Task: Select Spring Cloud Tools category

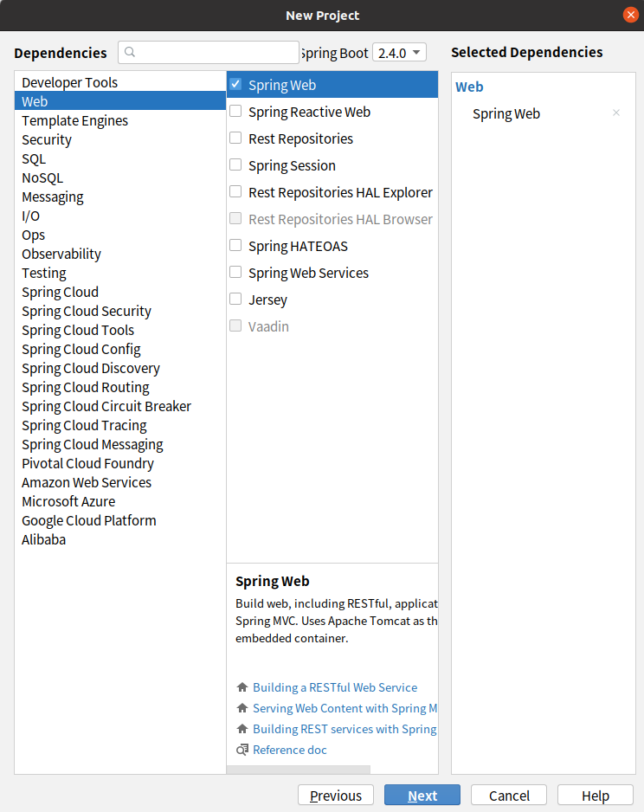Action: [x=120, y=330]
